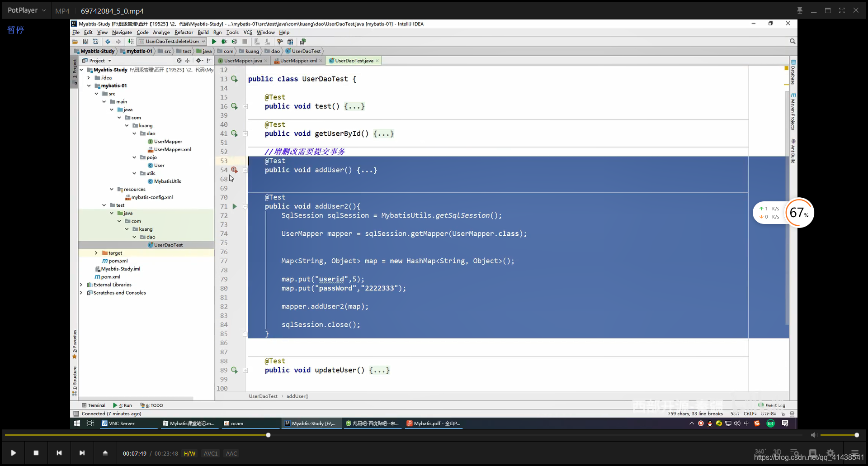Click the PotPlayer play button
Viewport: 868px width, 466px height.
point(14,453)
